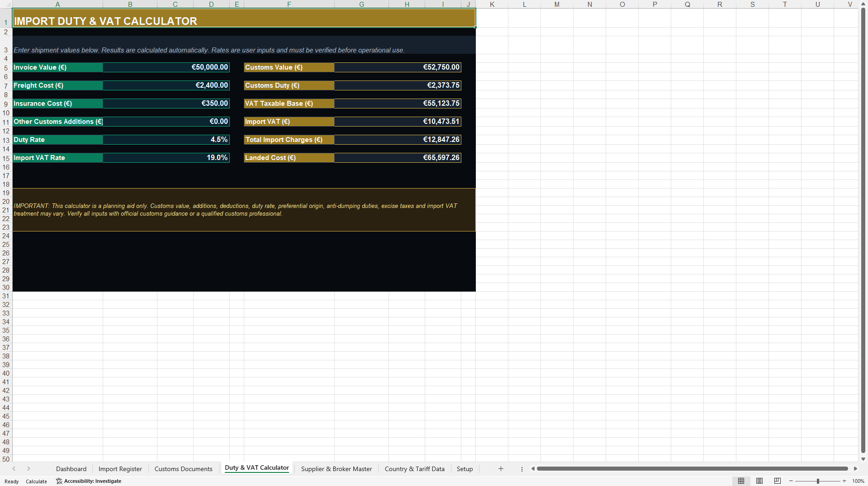This screenshot has width=868, height=486.
Task: Select the Customs Value result €52,750.00
Action: [x=398, y=67]
